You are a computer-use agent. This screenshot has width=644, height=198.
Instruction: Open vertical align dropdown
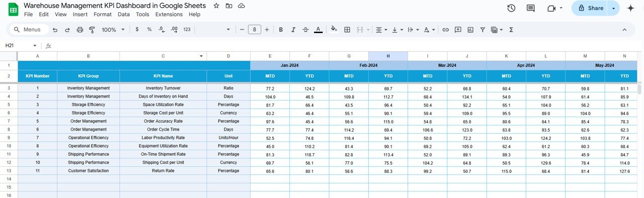point(397,30)
